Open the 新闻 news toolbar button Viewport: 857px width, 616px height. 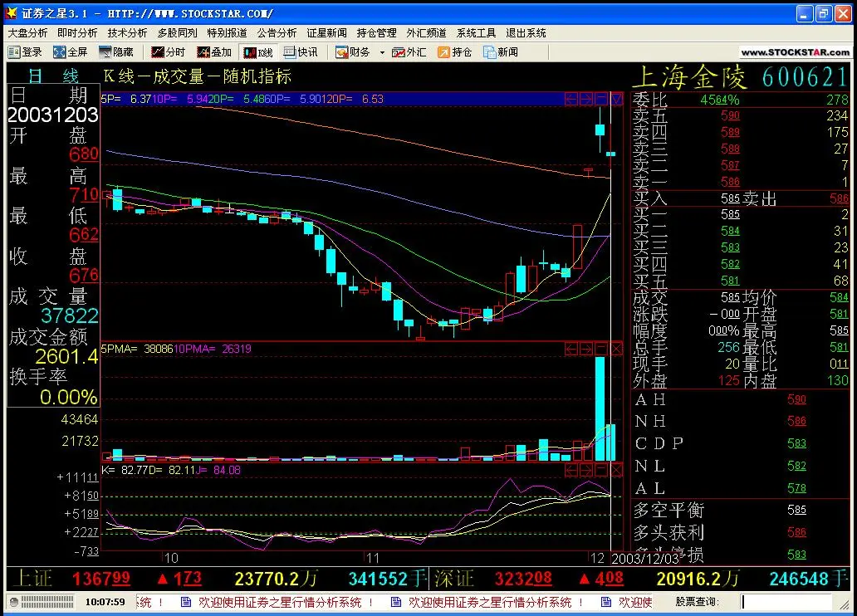click(501, 52)
